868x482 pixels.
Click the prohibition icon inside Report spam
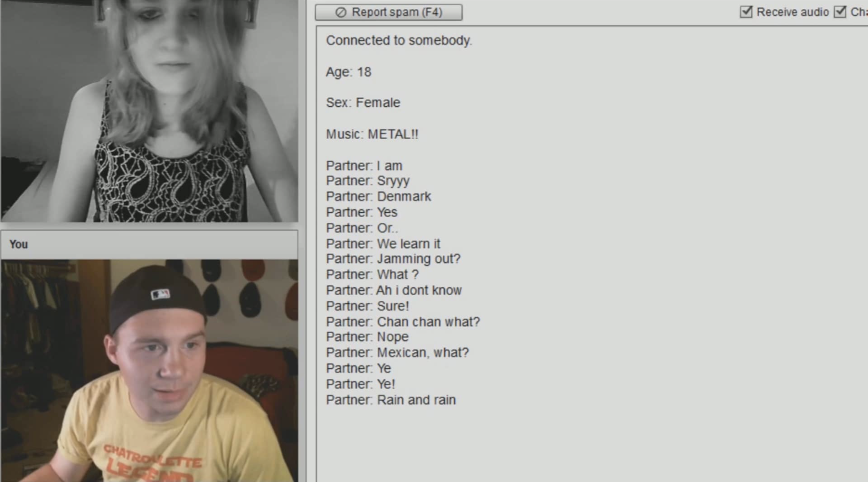[341, 13]
